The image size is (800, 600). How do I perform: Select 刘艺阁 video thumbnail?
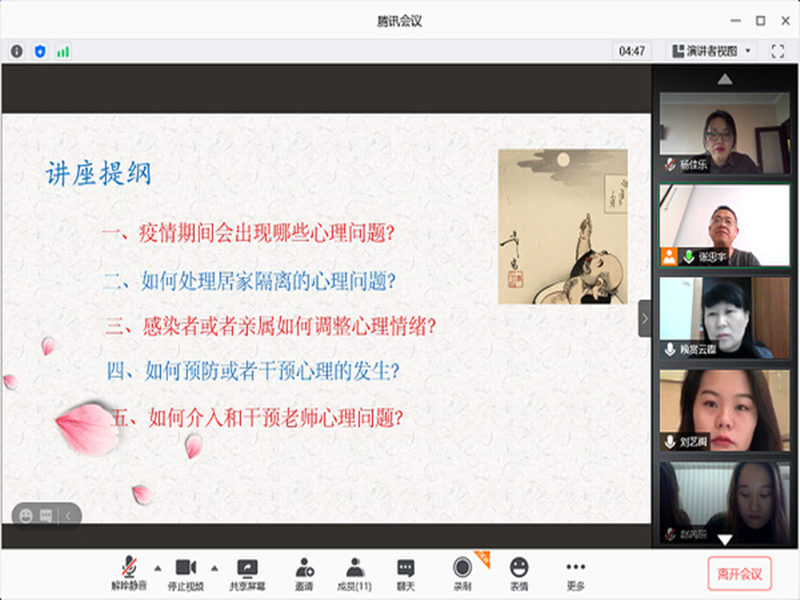(x=724, y=410)
